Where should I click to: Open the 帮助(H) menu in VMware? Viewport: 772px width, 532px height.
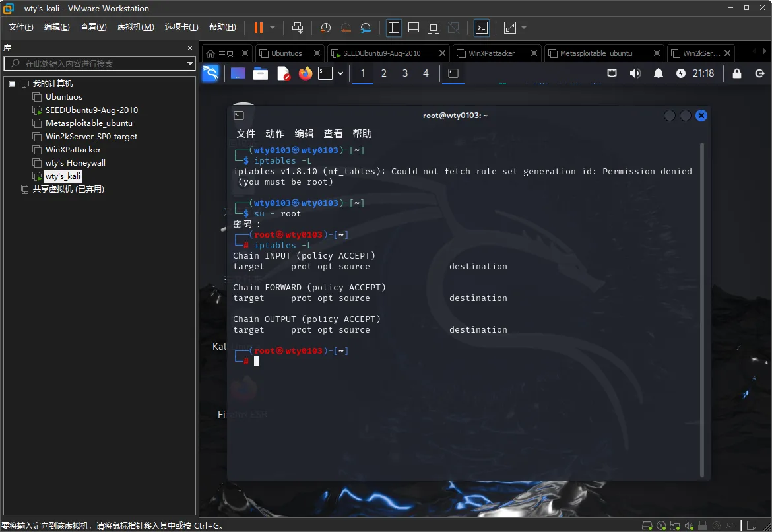click(x=222, y=27)
